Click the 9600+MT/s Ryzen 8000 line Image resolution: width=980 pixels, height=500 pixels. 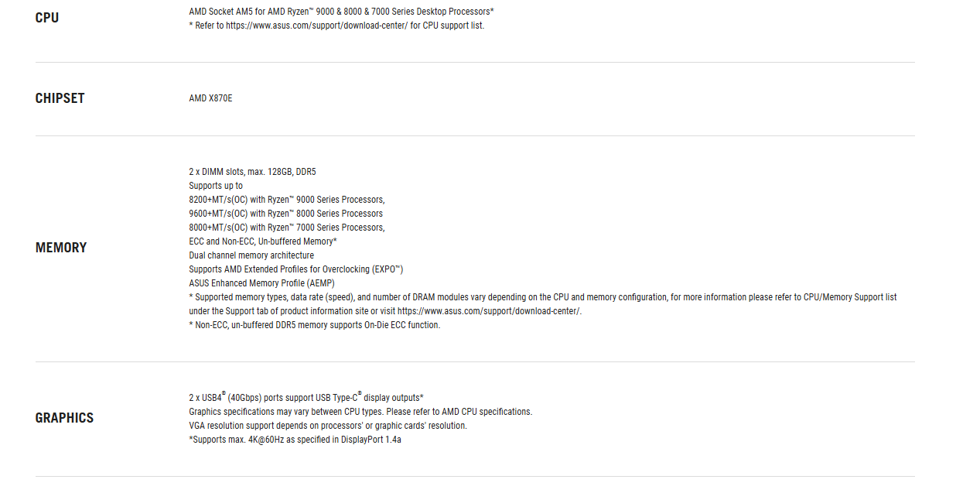click(x=285, y=214)
